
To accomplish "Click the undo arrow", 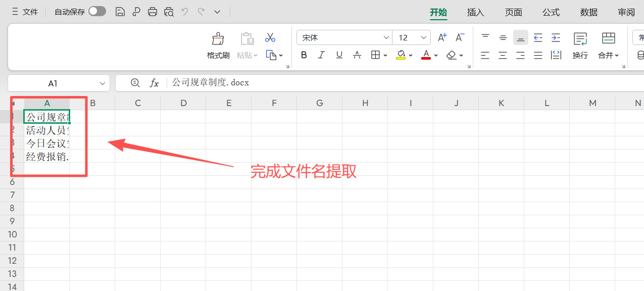I will click(x=185, y=11).
